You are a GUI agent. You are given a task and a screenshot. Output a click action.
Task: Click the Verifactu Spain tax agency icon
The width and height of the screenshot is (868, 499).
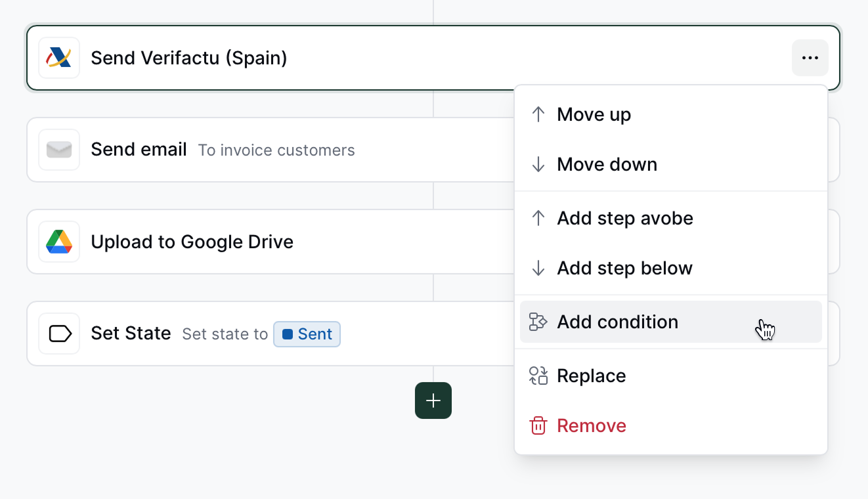pos(59,58)
